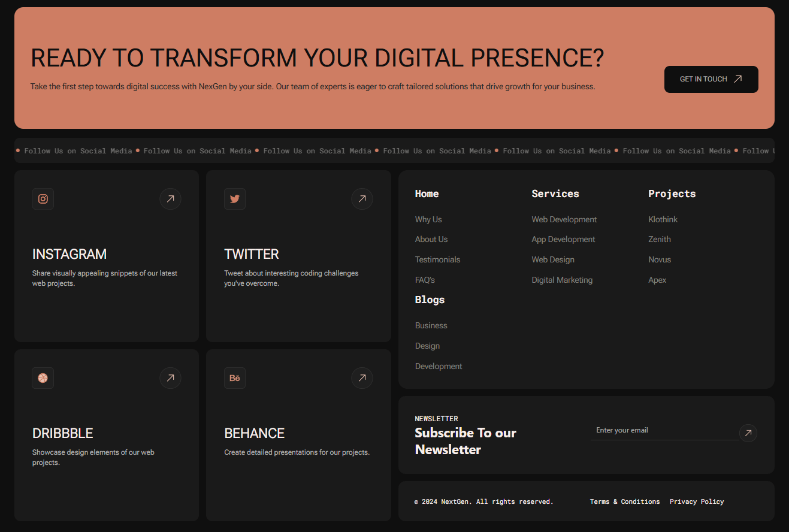The height and width of the screenshot is (532, 789).
Task: Open the App Development link
Action: click(x=563, y=239)
